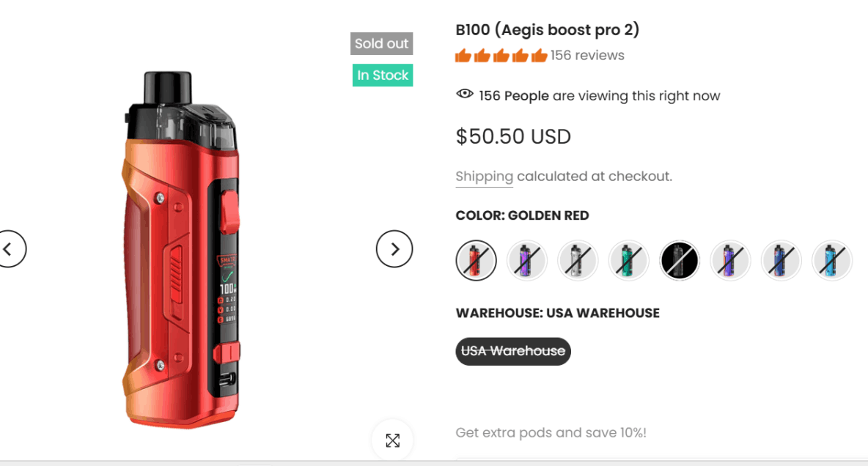This screenshot has height=466, width=868.
Task: Click the next image arrow
Action: (x=394, y=249)
